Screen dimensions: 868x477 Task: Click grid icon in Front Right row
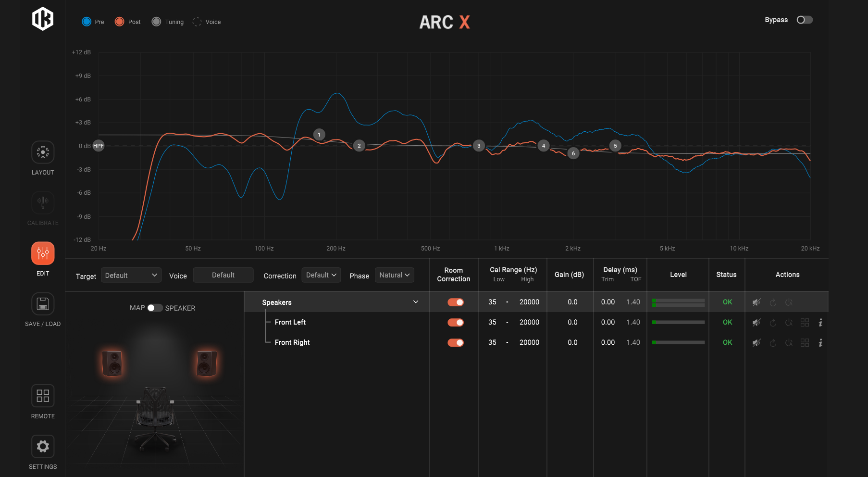pyautogui.click(x=805, y=343)
